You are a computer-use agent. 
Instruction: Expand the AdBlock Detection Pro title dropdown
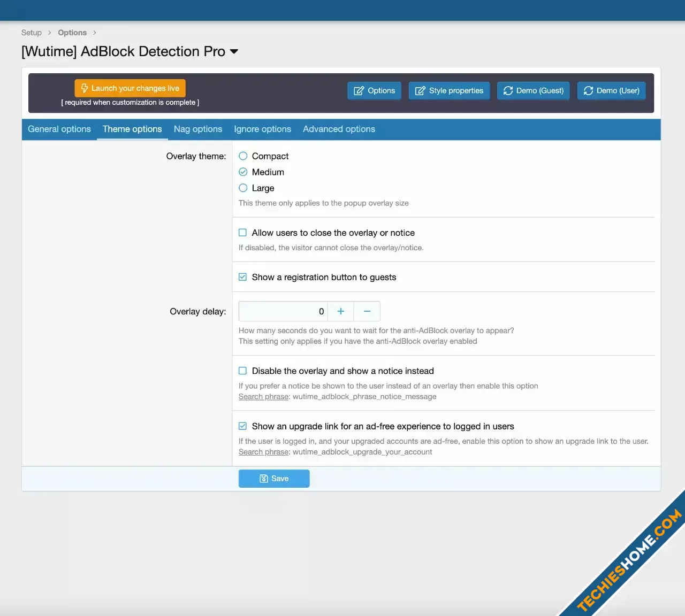pos(234,52)
